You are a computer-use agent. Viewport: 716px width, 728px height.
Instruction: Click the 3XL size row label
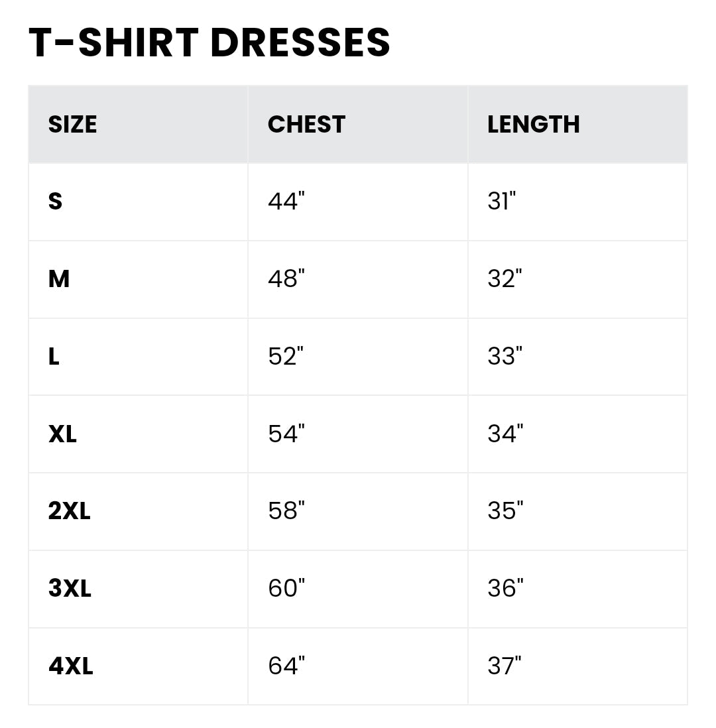click(x=70, y=589)
